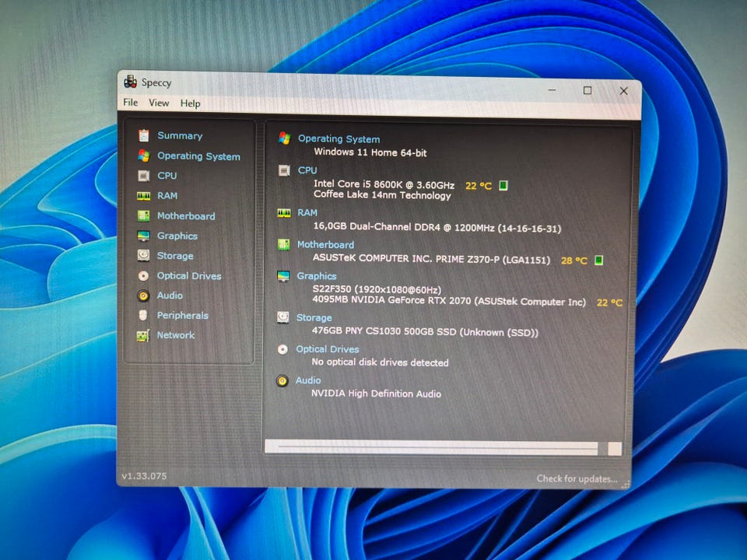Click the CPU temperature 22 °C reading
Image resolution: width=747 pixels, height=560 pixels.
tap(479, 186)
